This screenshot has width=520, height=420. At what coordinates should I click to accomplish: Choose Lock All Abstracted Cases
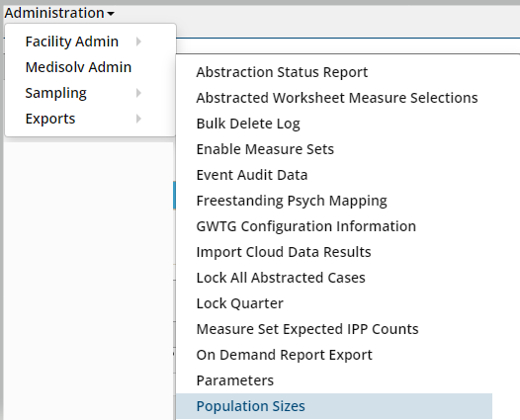point(281,278)
